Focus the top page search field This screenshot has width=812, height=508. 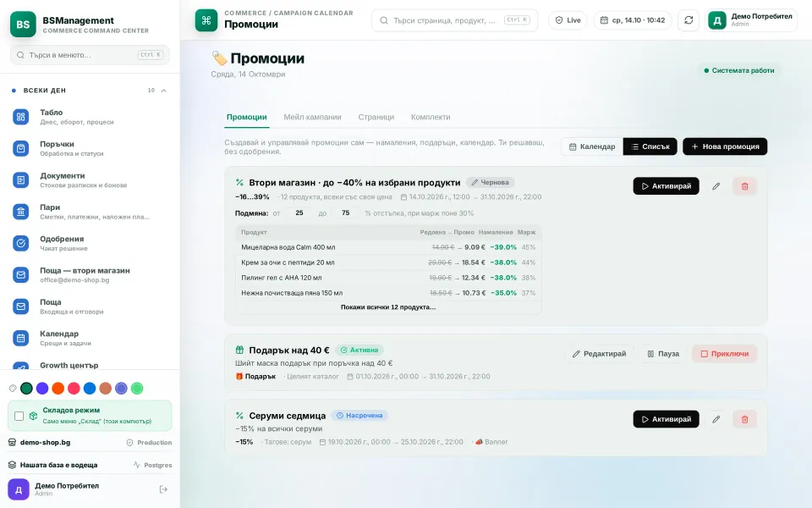[x=455, y=20]
